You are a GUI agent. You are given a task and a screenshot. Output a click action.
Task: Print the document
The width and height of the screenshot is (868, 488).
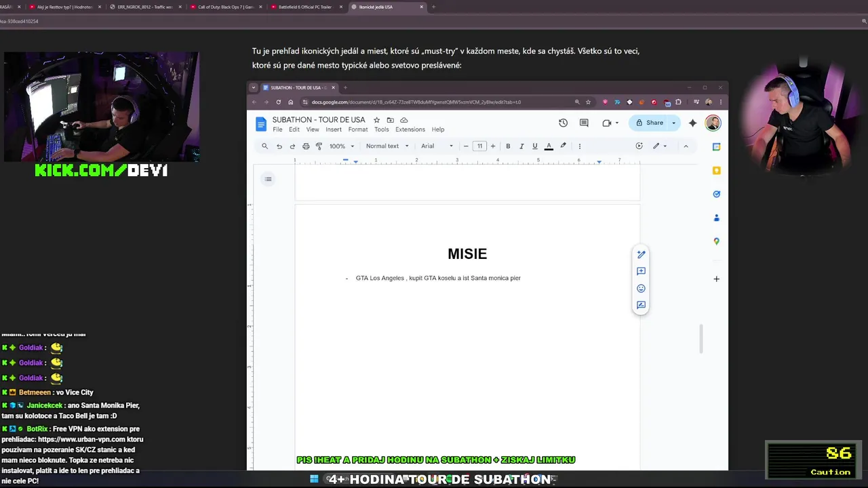[x=306, y=146]
